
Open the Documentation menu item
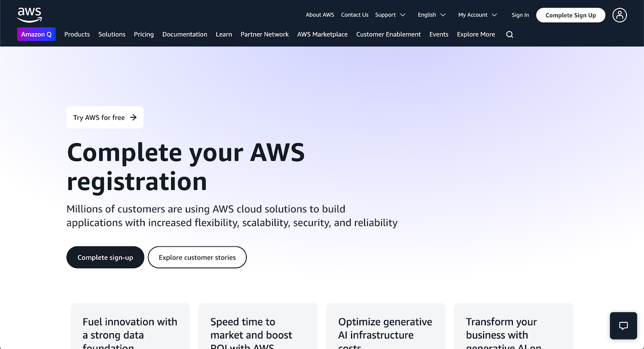185,34
